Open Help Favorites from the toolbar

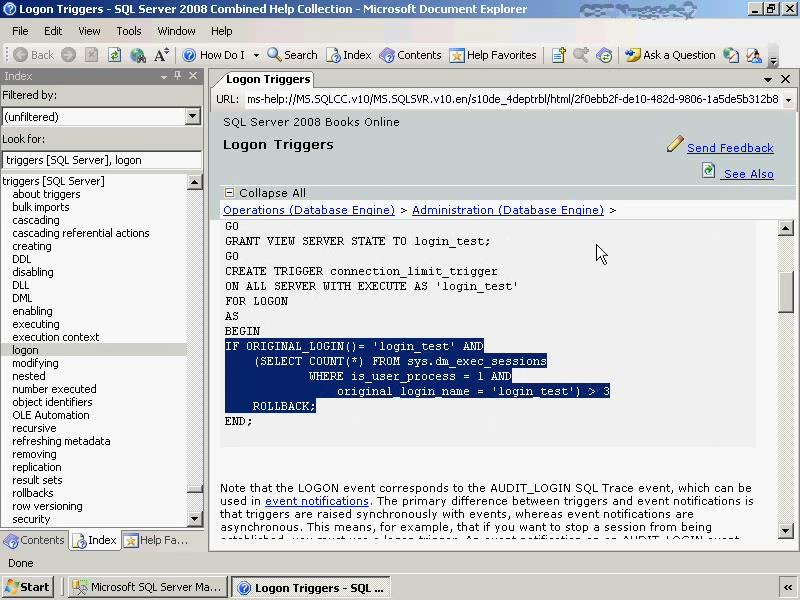(x=493, y=55)
